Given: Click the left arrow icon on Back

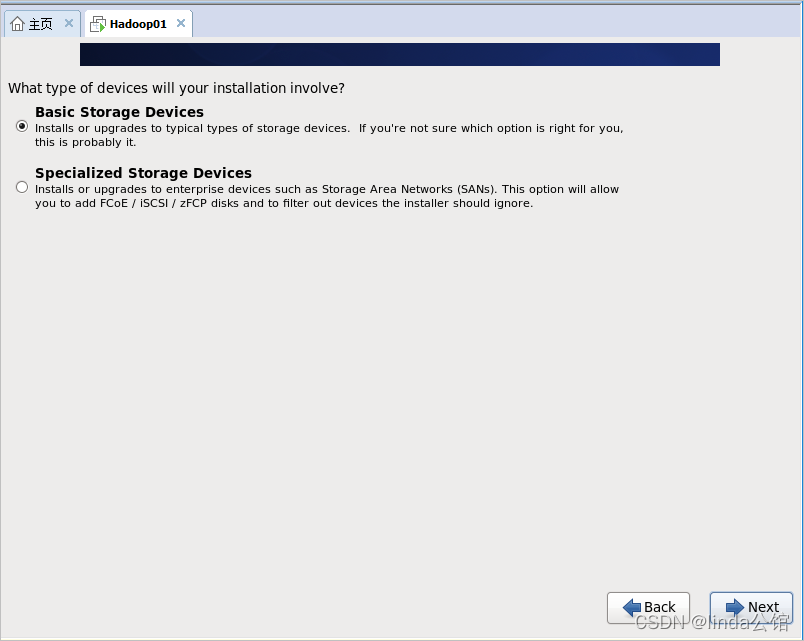Looking at the screenshot, I should tap(631, 607).
